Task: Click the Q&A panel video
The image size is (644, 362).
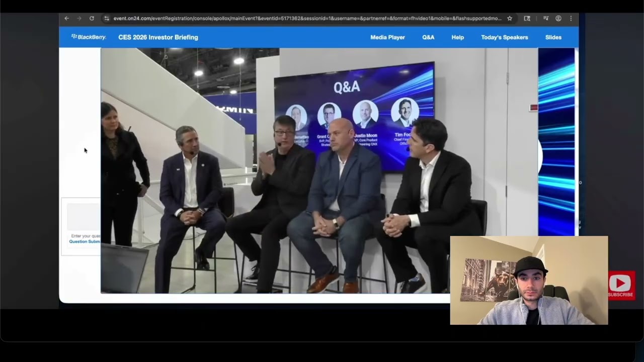Action: coord(319,170)
